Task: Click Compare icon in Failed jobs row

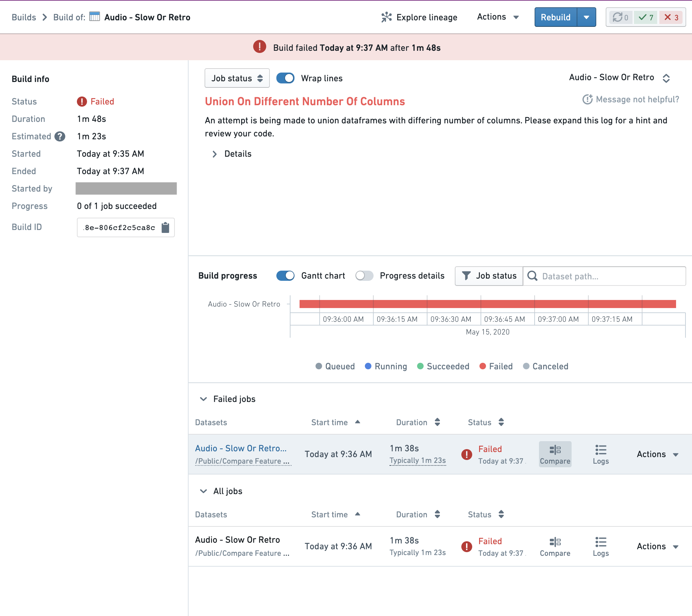Action: coord(555,454)
